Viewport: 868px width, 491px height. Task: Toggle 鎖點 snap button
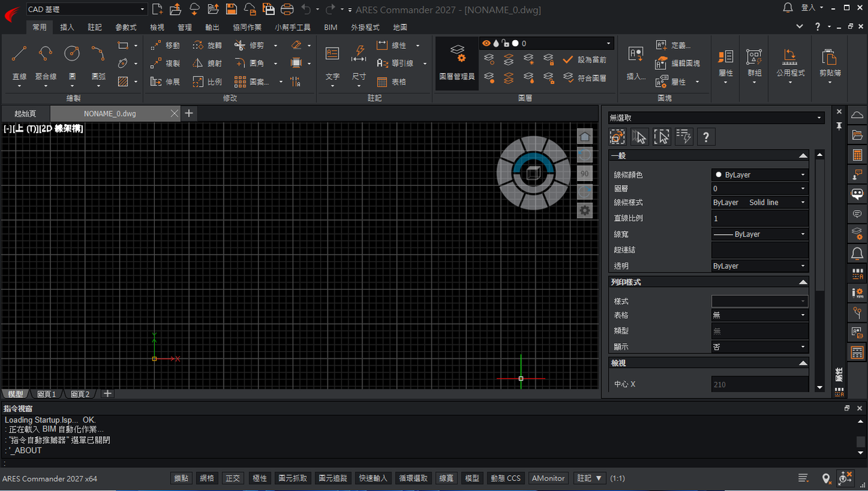181,478
